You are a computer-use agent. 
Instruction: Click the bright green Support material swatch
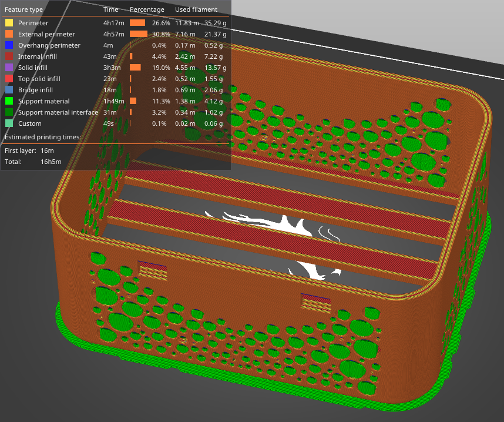9,101
